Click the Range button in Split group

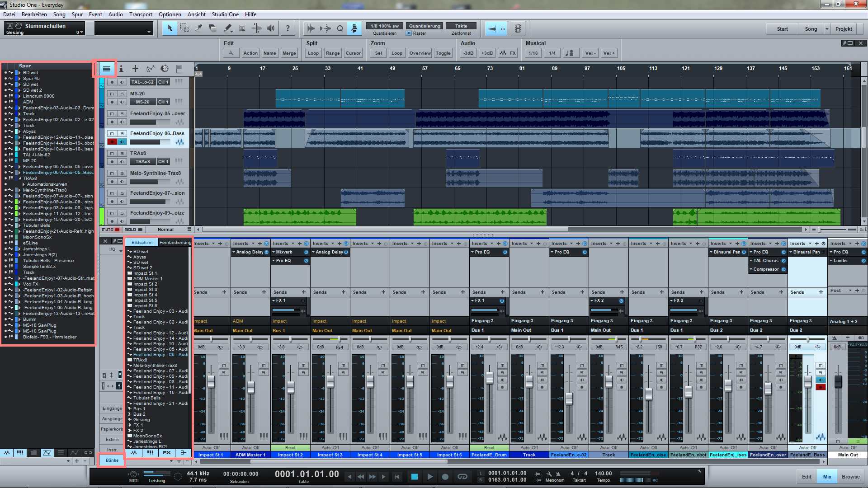coord(333,53)
